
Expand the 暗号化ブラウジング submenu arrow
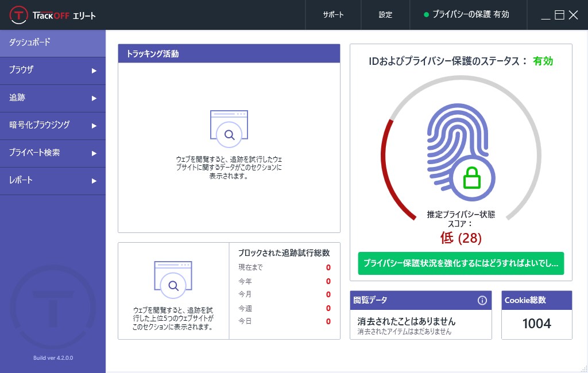point(94,126)
